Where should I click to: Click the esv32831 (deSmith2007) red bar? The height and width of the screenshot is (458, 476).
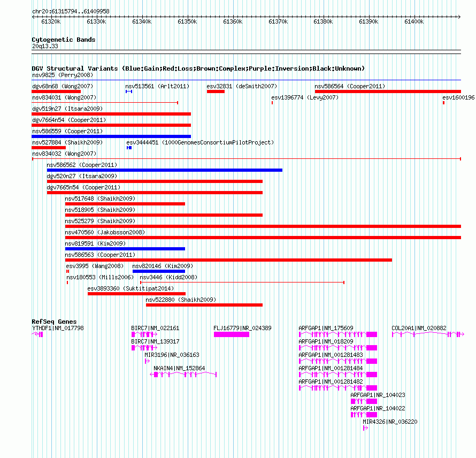[x=216, y=91]
